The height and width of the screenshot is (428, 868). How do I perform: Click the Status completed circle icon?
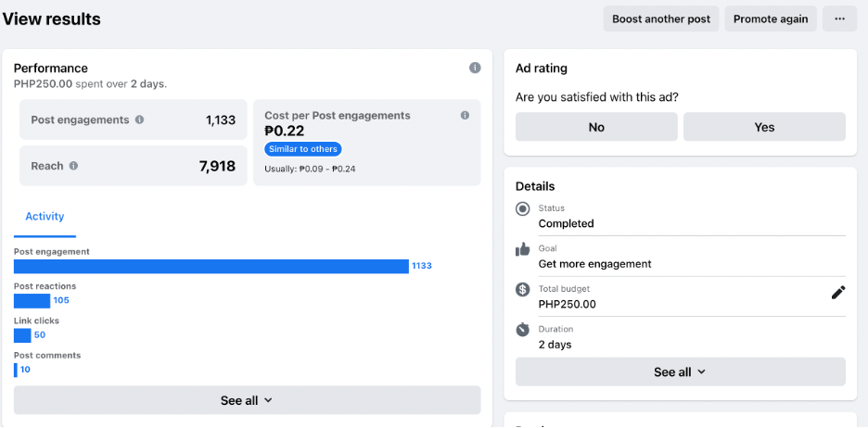523,209
